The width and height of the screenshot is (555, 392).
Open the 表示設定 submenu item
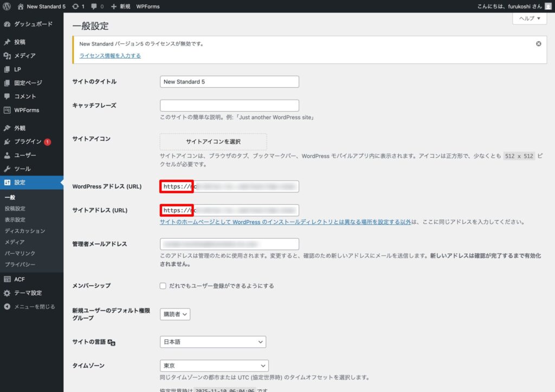(15, 220)
